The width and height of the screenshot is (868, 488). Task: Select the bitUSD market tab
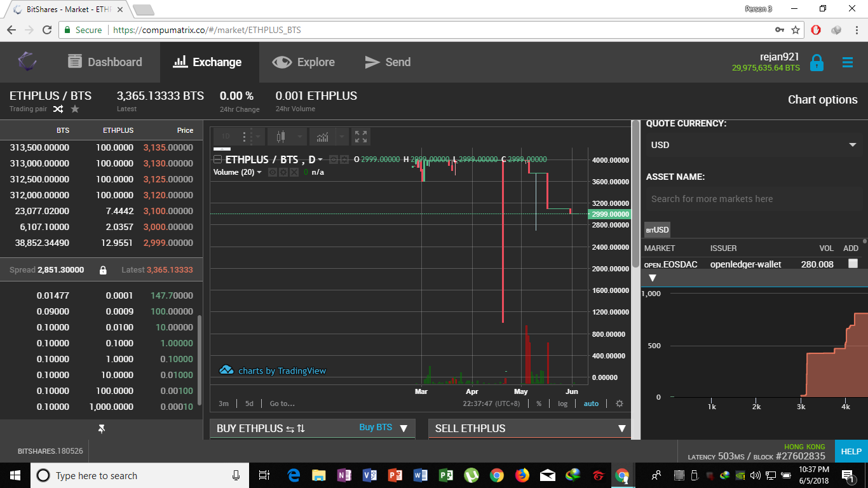[657, 229]
